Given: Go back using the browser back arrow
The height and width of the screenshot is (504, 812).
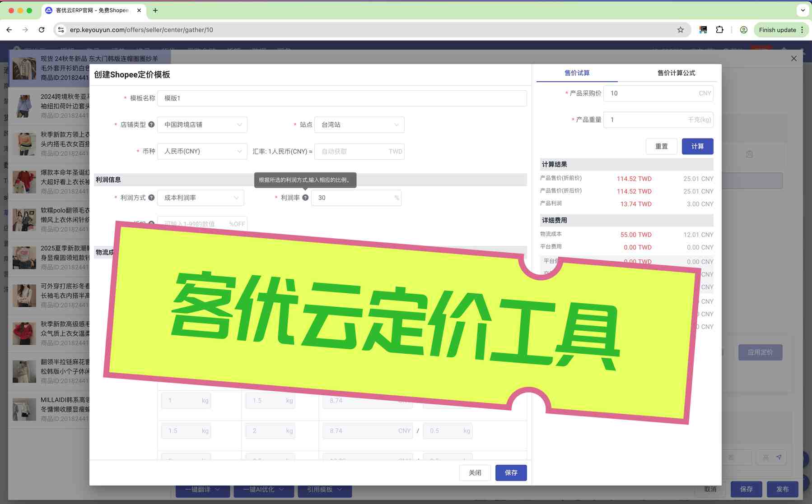Looking at the screenshot, I should click(x=9, y=30).
